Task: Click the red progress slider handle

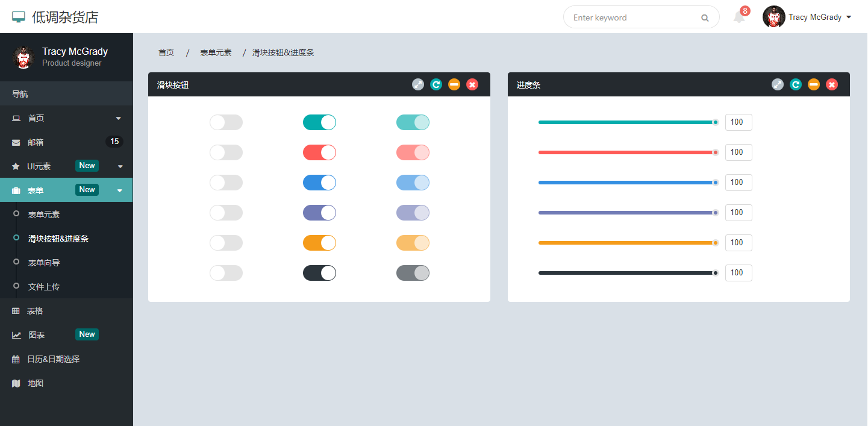Action: [716, 152]
